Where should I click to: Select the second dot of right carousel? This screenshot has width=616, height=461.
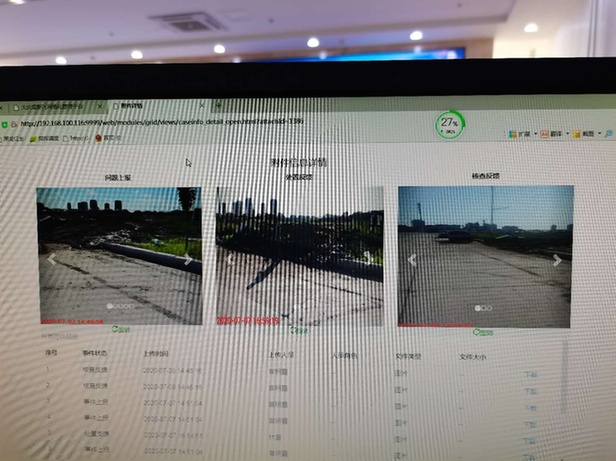(484, 308)
